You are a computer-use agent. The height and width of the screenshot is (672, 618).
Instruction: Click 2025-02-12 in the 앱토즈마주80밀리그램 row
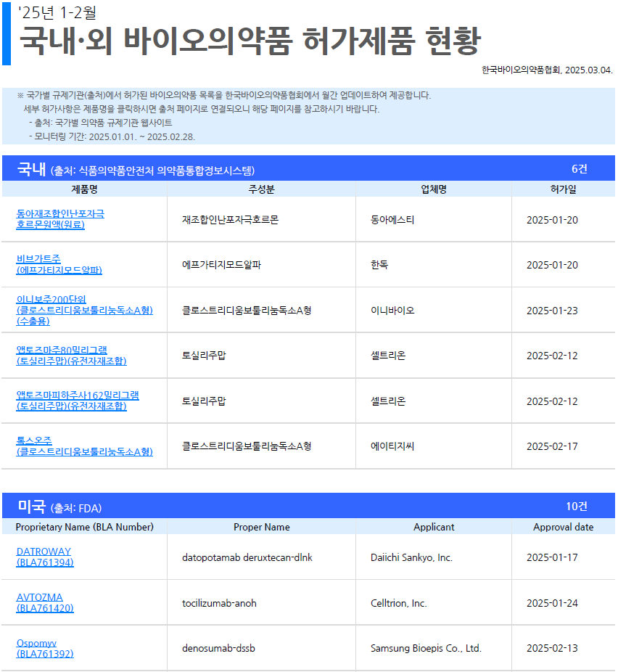pyautogui.click(x=552, y=356)
